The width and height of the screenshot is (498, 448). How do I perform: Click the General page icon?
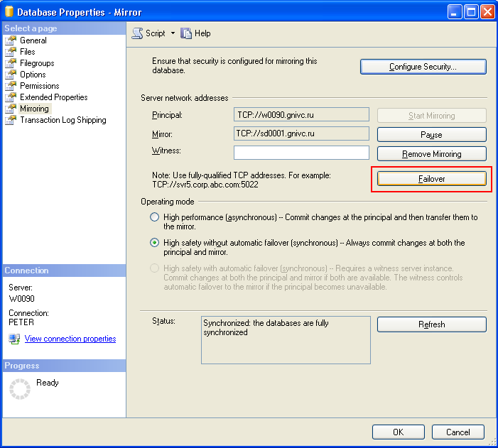point(11,40)
